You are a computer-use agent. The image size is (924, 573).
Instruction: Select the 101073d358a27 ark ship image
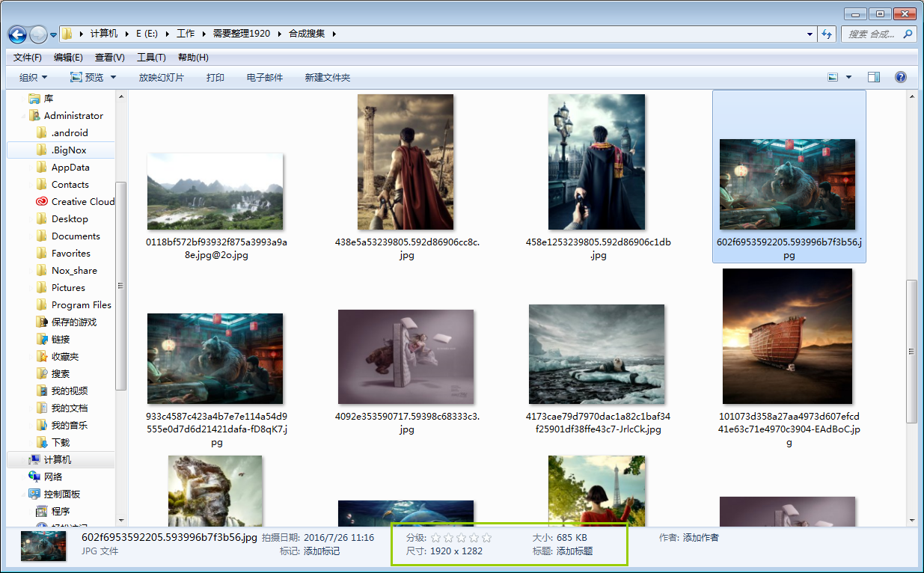tap(787, 337)
